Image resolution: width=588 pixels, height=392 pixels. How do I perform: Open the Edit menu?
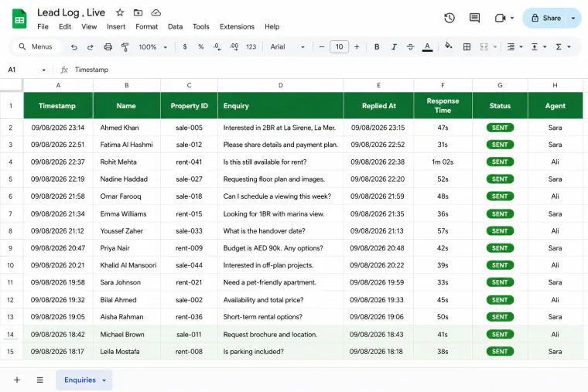(x=65, y=26)
